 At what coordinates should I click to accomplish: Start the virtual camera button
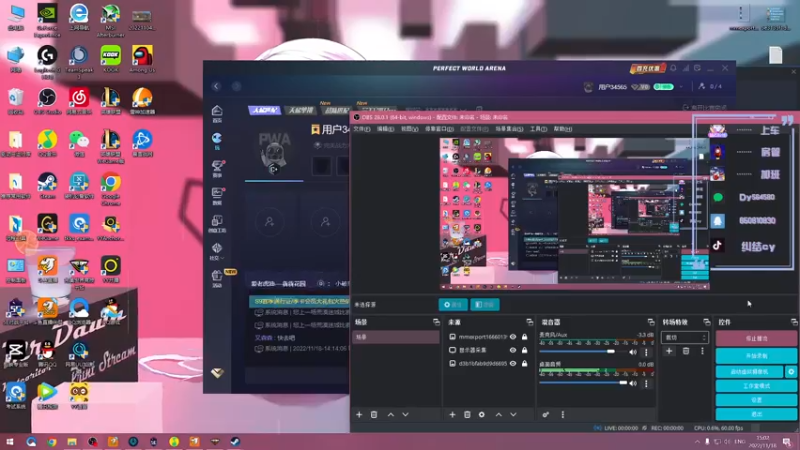[x=749, y=372]
